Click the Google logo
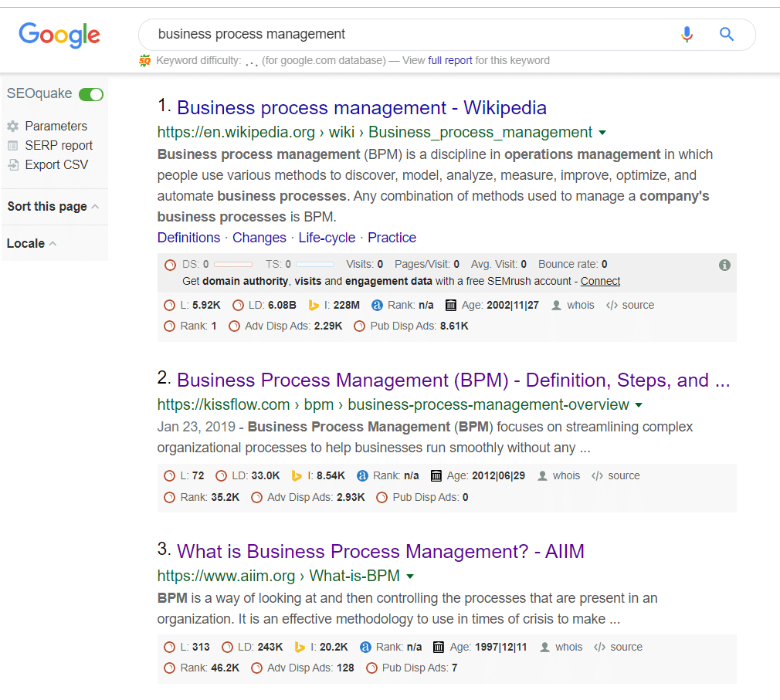The image size is (780, 700). [59, 35]
